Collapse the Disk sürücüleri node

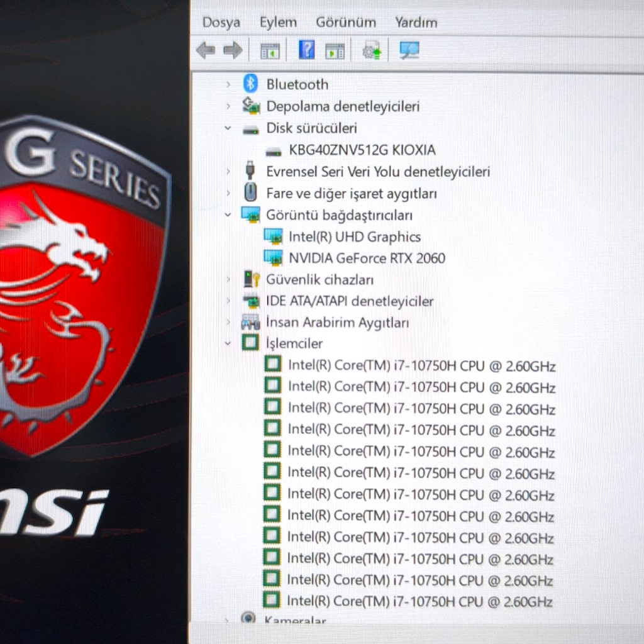tap(228, 128)
